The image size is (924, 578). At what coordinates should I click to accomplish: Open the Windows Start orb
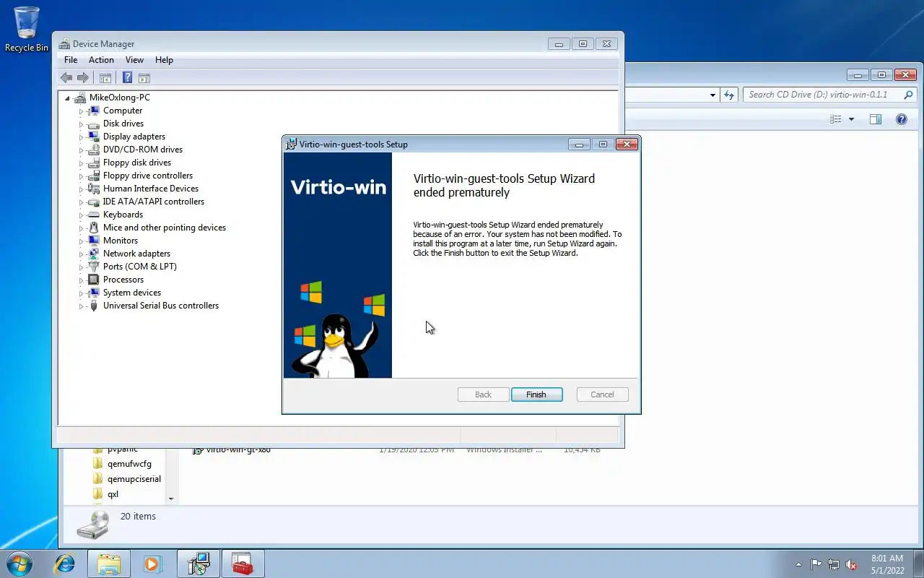tap(19, 564)
